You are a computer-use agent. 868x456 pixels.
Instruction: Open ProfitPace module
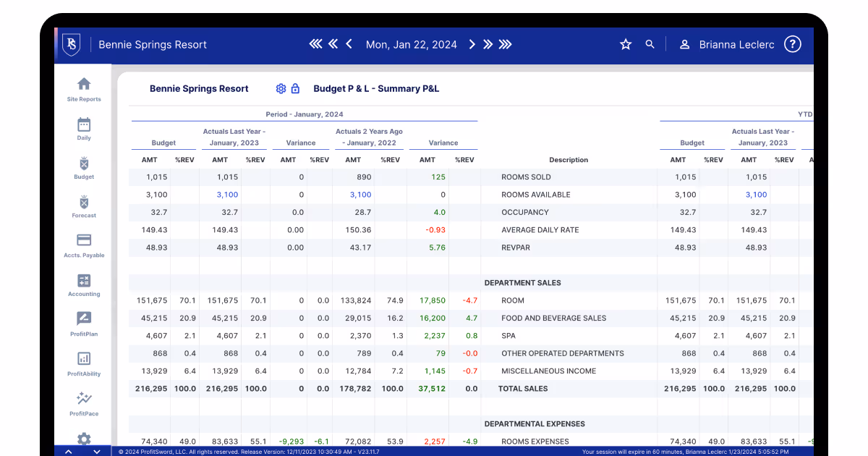[x=84, y=403]
